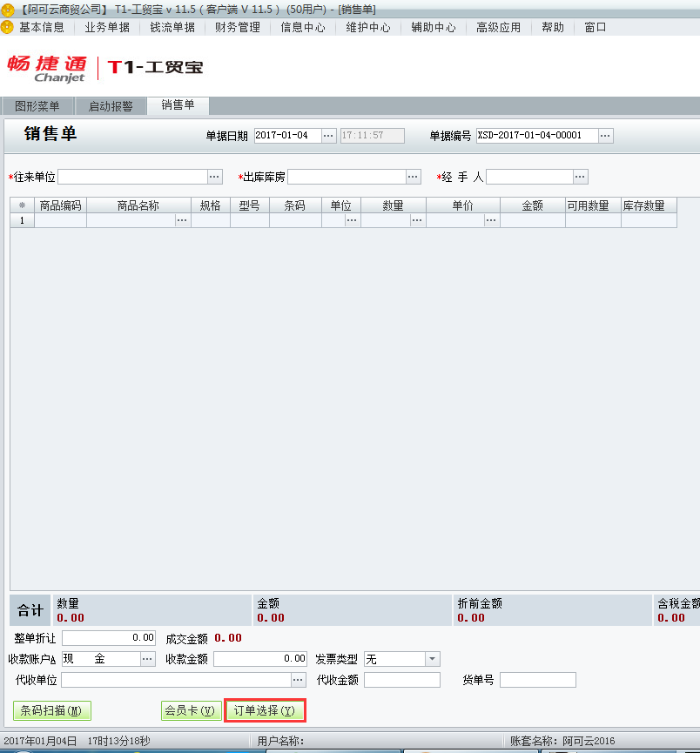Open the 单据日期 date picker icon

pyautogui.click(x=328, y=135)
